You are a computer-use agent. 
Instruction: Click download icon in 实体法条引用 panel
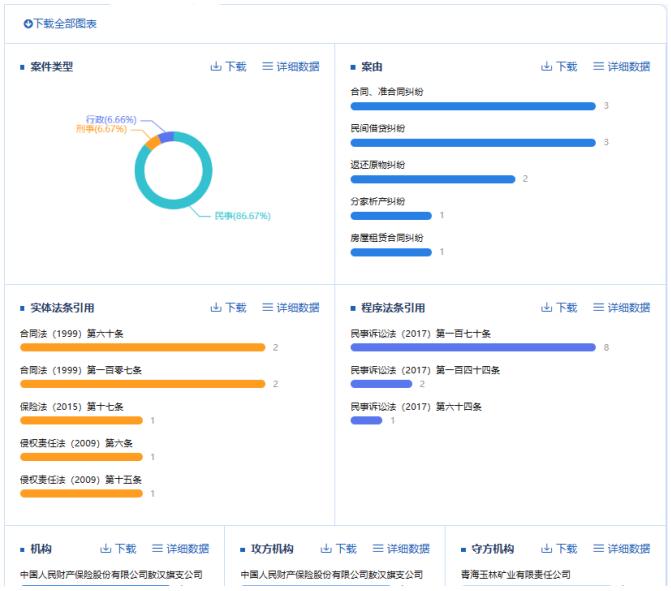pyautogui.click(x=216, y=308)
